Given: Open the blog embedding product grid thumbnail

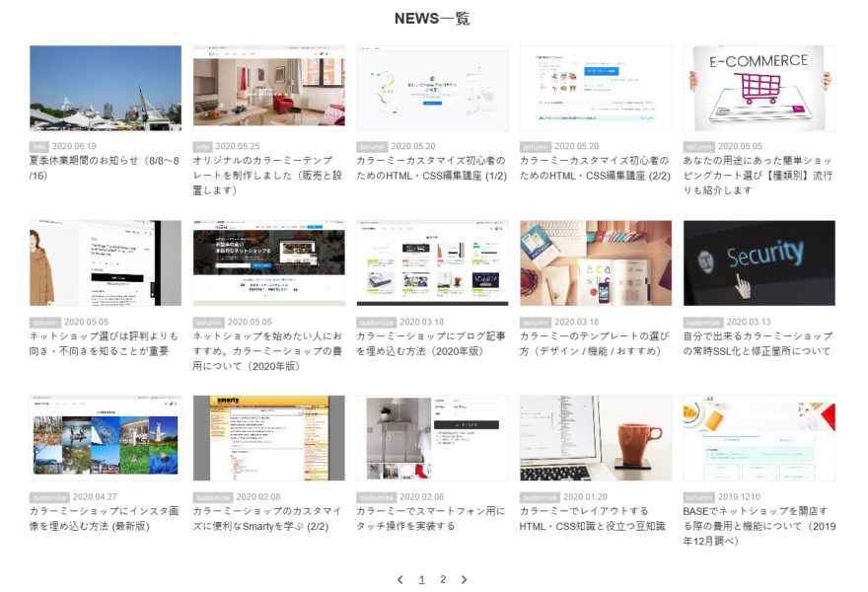Looking at the screenshot, I should 432,263.
